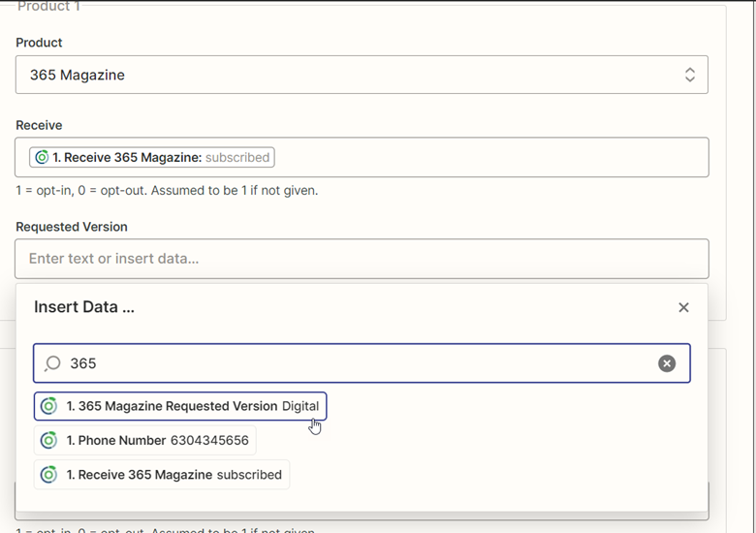Click the magnifier search icon
The height and width of the screenshot is (533, 756).
(53, 363)
